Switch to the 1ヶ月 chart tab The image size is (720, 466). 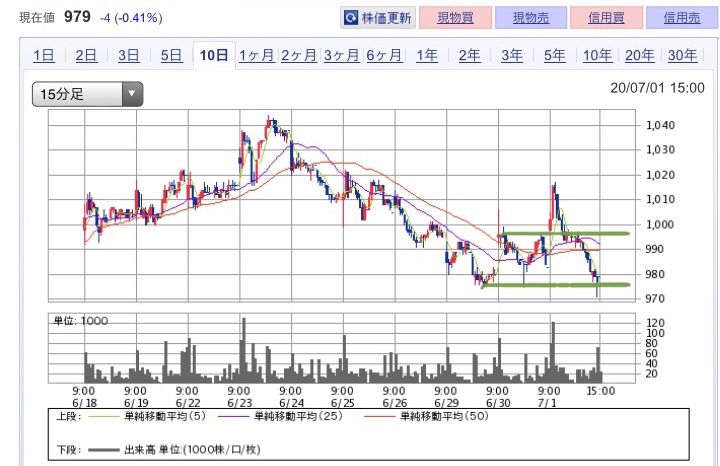point(257,56)
